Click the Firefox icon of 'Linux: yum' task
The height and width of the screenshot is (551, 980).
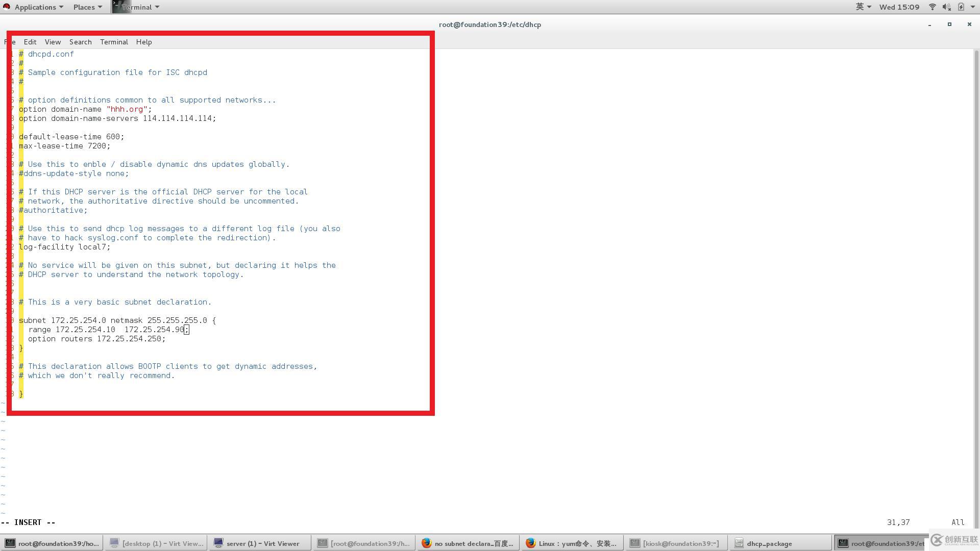530,543
